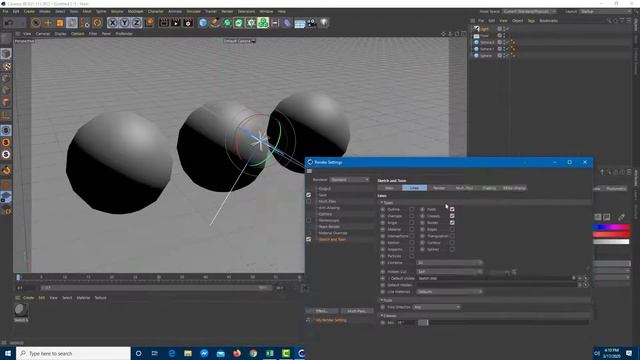Select the Sketch Mat material thumbnail
This screenshot has width=640, height=360.
(x=21, y=310)
